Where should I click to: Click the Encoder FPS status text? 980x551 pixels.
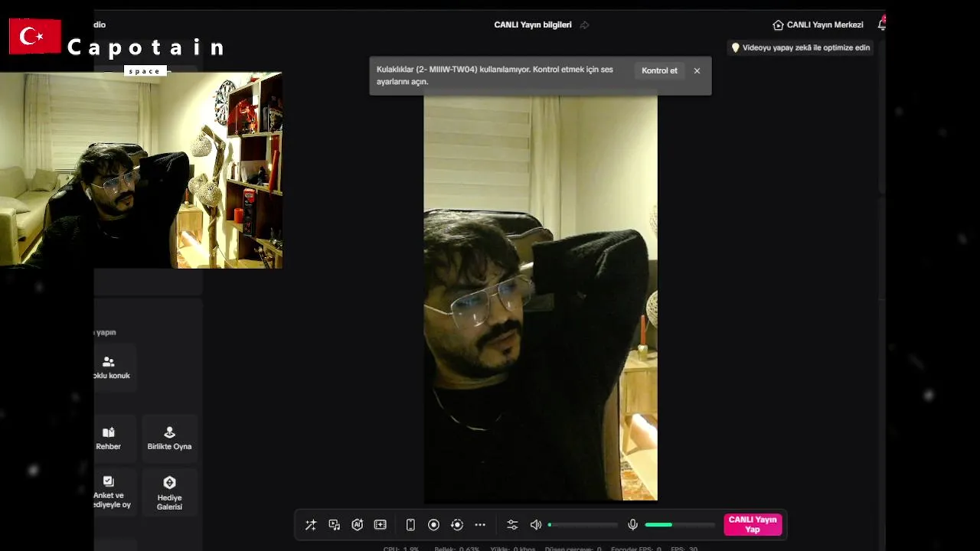coord(635,548)
